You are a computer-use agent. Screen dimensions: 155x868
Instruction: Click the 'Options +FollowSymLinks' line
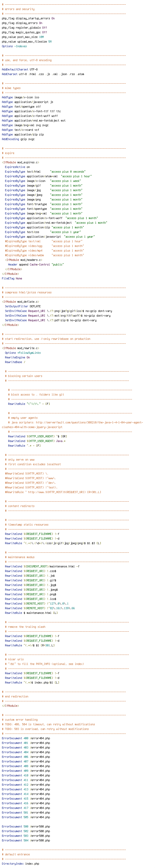[x=23, y=353]
